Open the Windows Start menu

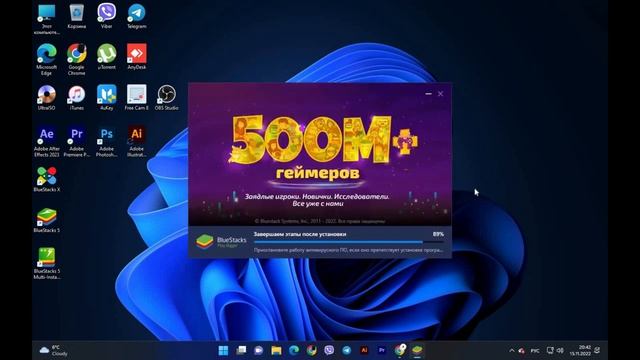coord(223,350)
